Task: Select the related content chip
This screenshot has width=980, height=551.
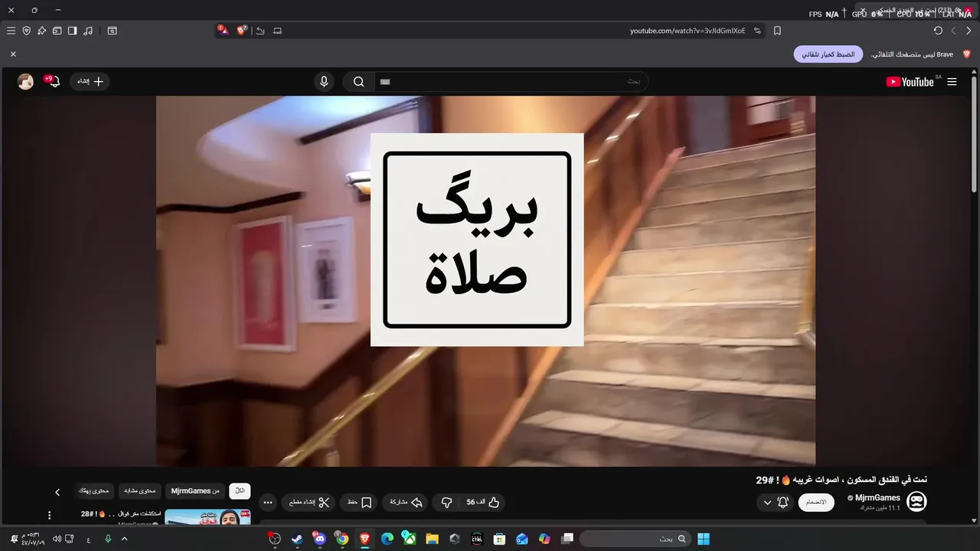Action: [139, 491]
